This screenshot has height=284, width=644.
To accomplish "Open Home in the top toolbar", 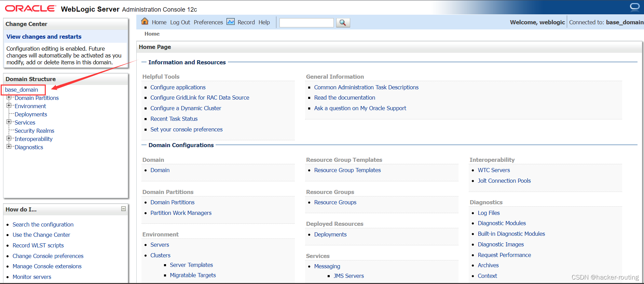I will pyautogui.click(x=159, y=22).
